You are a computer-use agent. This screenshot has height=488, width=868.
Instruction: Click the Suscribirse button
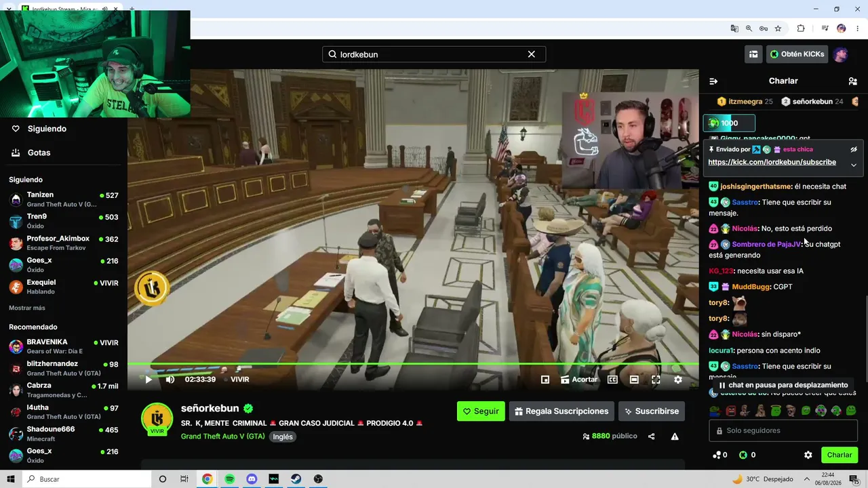tap(652, 411)
